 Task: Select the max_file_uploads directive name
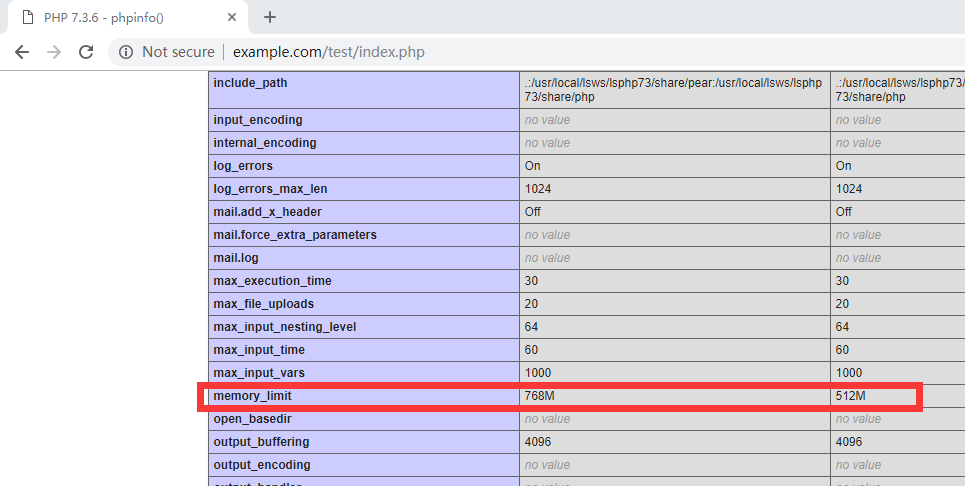point(263,304)
